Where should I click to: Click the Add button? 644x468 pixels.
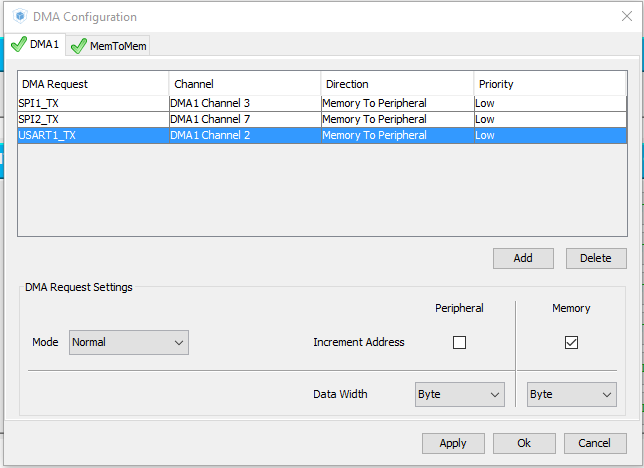point(523,258)
